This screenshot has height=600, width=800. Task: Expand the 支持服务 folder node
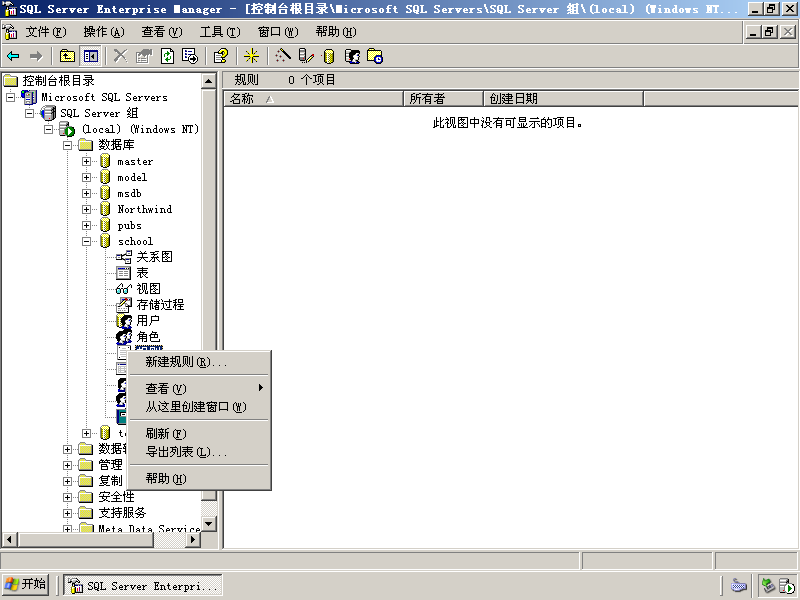click(67, 513)
